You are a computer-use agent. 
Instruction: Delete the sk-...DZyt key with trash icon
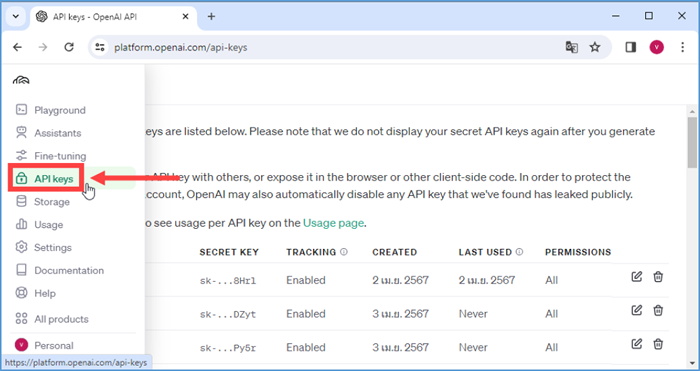(658, 310)
